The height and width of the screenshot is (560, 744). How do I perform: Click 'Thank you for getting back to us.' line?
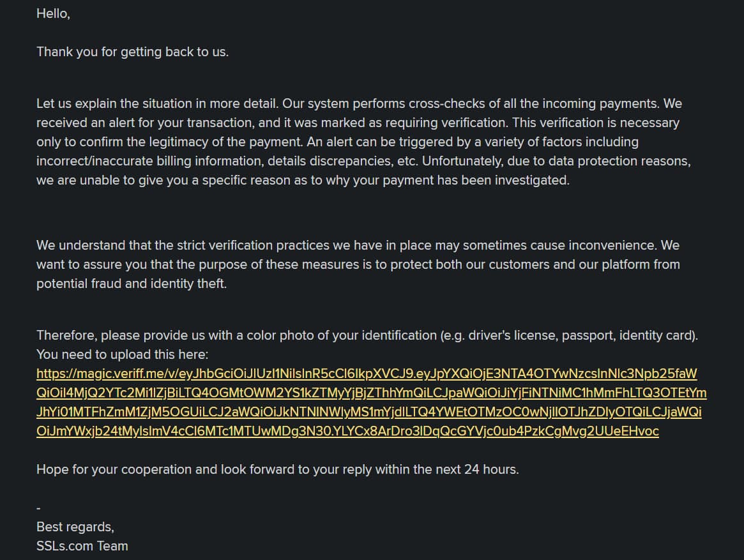coord(132,52)
